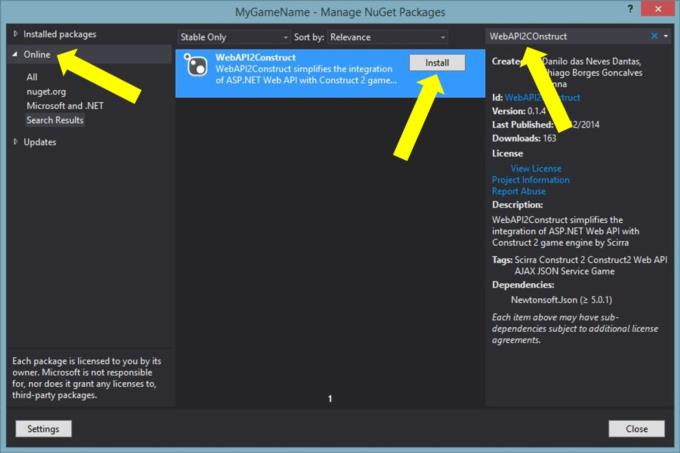The image size is (680, 453).
Task: Click the sub-dependencies italic note
Action: click(x=575, y=329)
